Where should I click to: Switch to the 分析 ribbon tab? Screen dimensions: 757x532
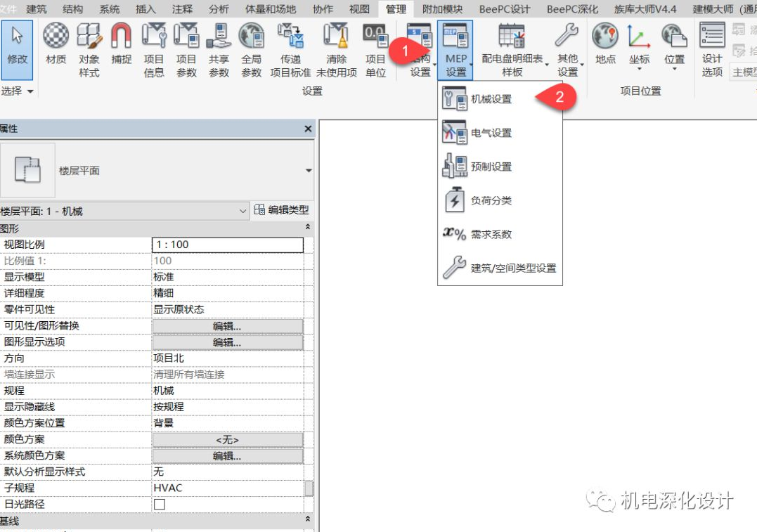[x=219, y=8]
